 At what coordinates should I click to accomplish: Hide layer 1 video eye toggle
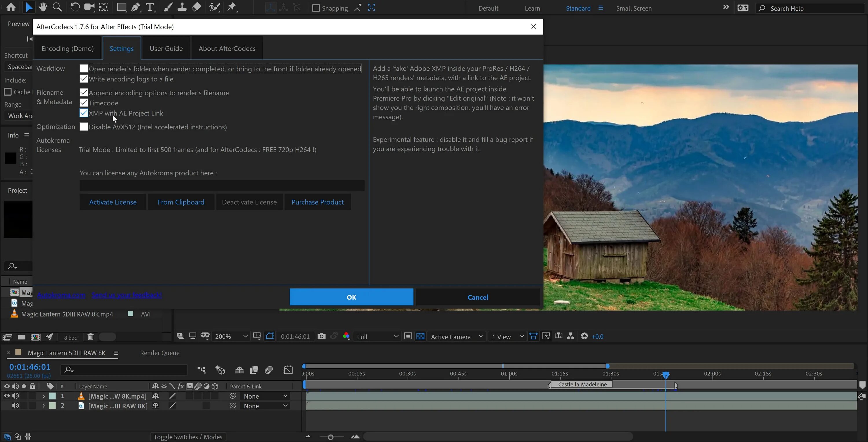click(6, 396)
